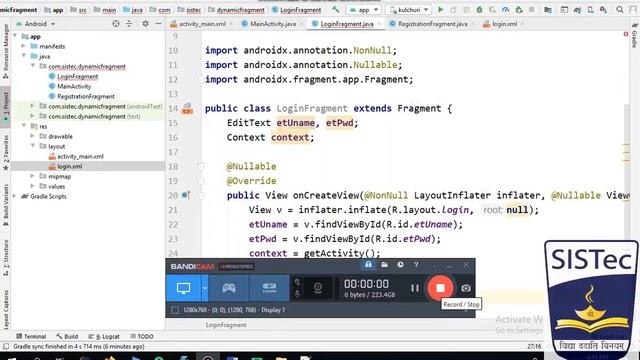Expand the drawable folder
The image size is (640, 360).
(x=33, y=136)
